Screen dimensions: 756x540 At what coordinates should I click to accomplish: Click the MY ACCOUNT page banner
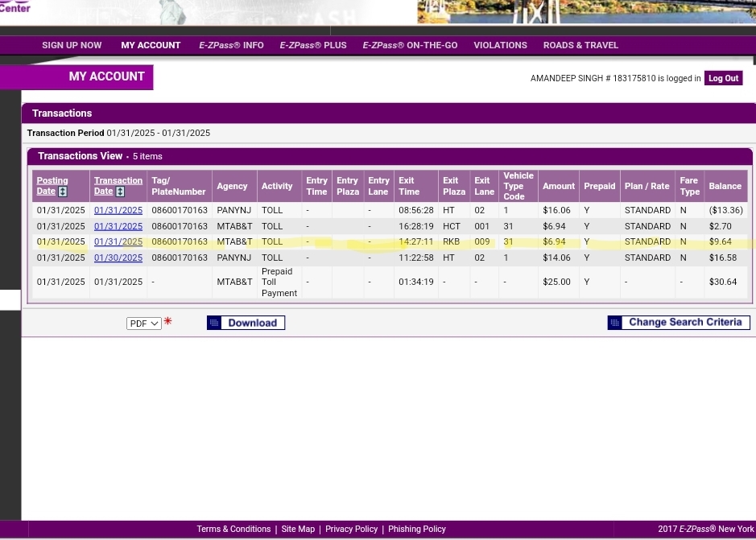coord(76,77)
